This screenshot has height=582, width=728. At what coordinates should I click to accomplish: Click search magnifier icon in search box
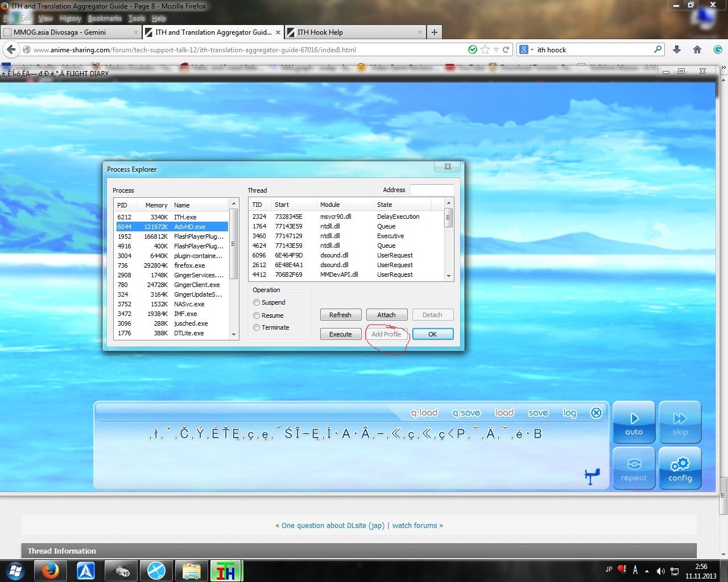click(657, 49)
